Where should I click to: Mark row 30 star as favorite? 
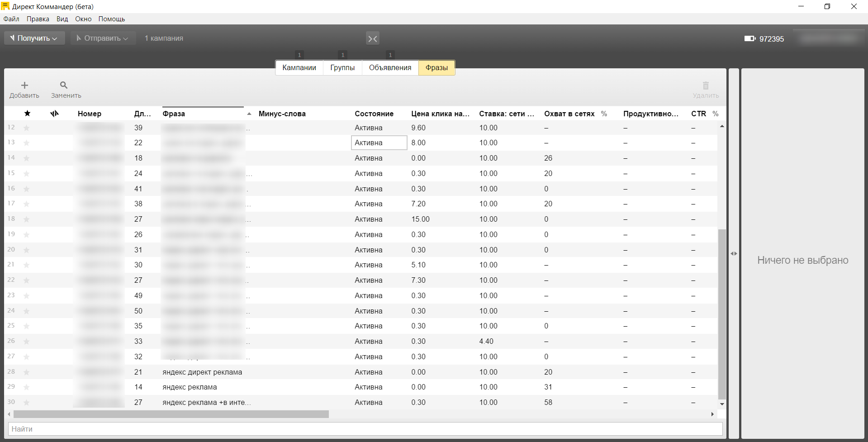coord(27,403)
